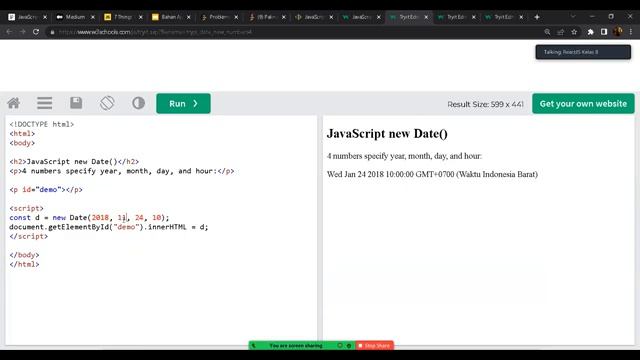Click the hour value 10 in Date()
Screen dimensions: 640x360
click(x=157, y=218)
